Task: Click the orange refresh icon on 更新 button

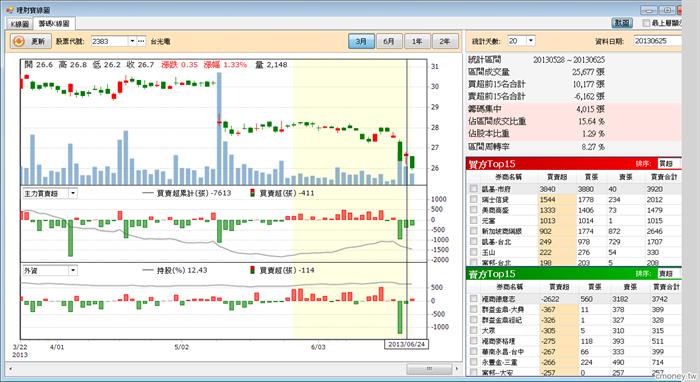Action: click(x=19, y=42)
